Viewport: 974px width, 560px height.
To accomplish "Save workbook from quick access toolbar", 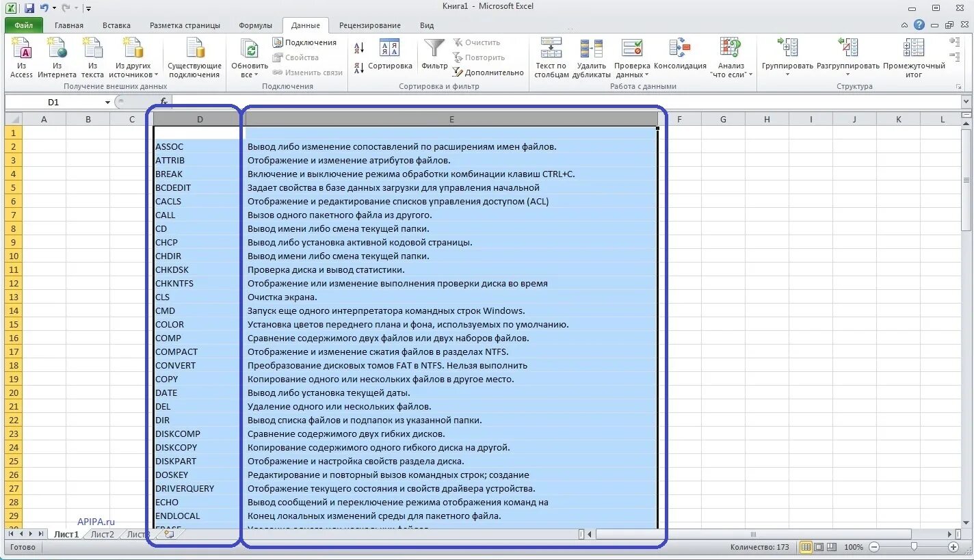I will [29, 8].
